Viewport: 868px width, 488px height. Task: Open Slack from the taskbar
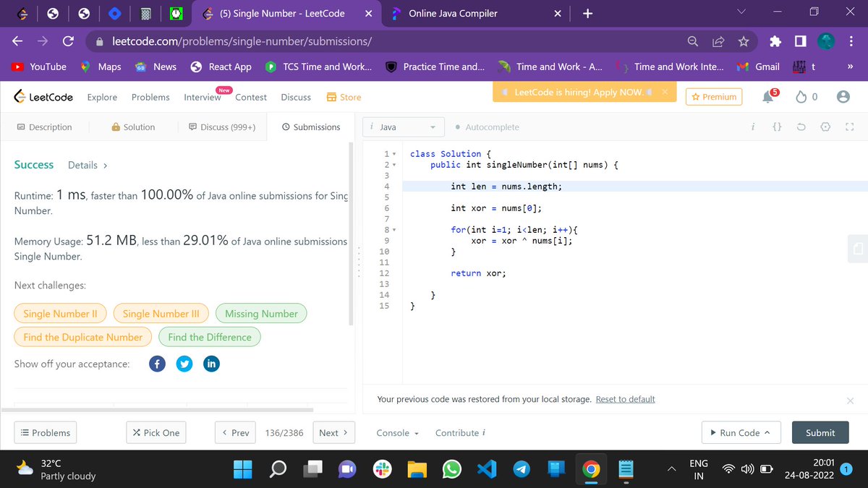[x=383, y=470]
